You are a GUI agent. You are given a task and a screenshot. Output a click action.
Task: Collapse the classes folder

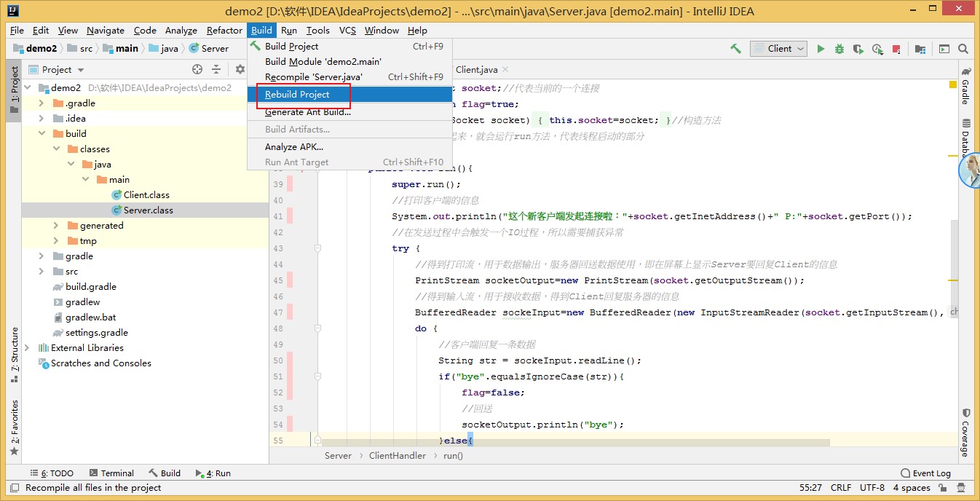pos(56,149)
